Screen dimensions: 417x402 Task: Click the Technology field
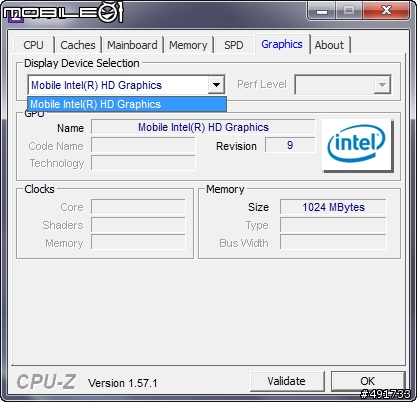[143, 163]
